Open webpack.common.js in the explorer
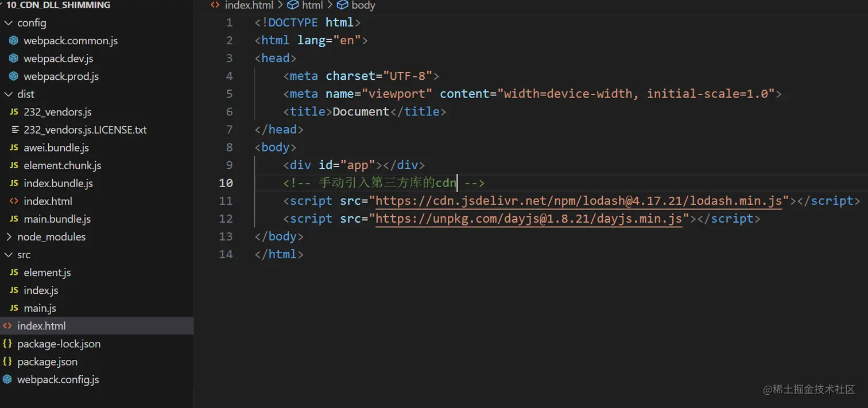 (x=71, y=41)
